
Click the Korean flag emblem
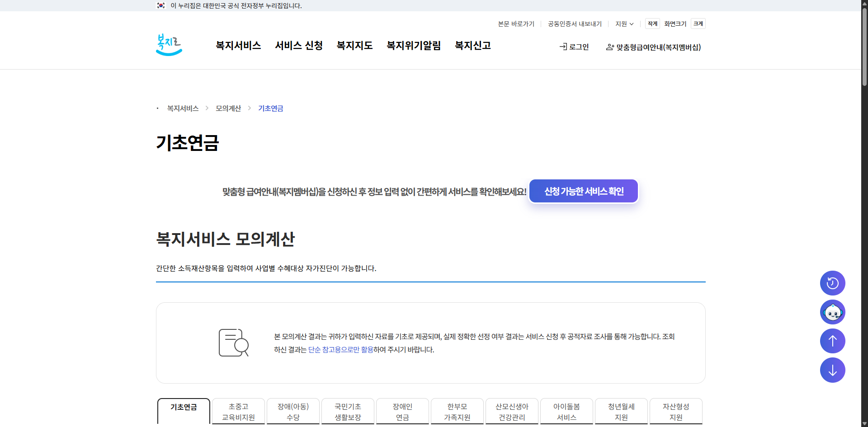tap(161, 5)
